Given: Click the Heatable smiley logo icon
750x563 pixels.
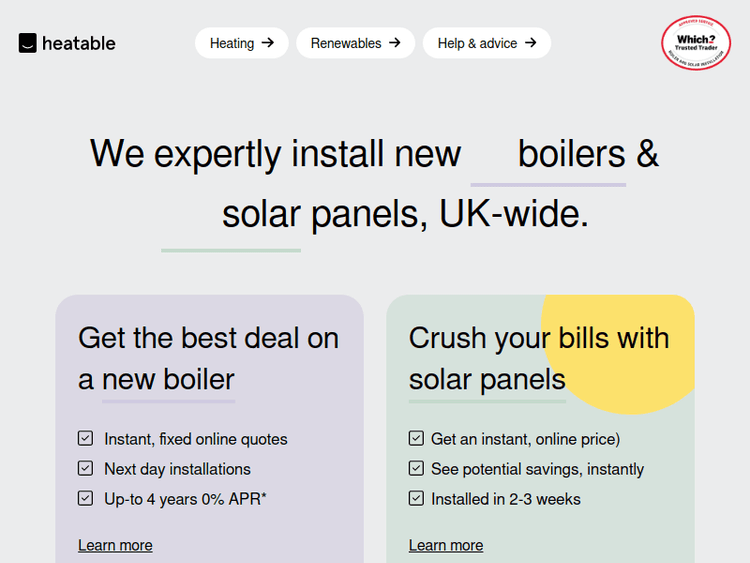Looking at the screenshot, I should tap(28, 43).
